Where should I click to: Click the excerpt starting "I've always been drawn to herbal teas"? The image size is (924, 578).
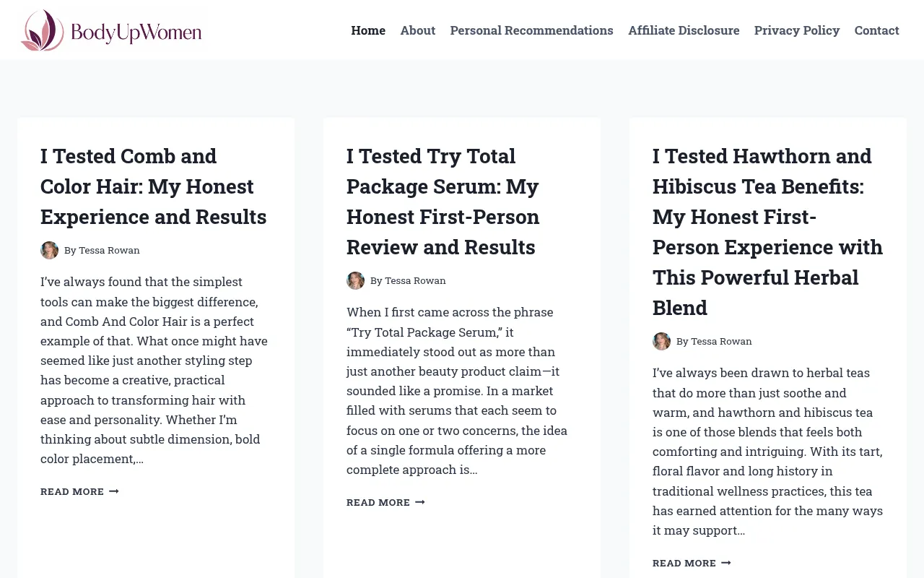click(768, 452)
